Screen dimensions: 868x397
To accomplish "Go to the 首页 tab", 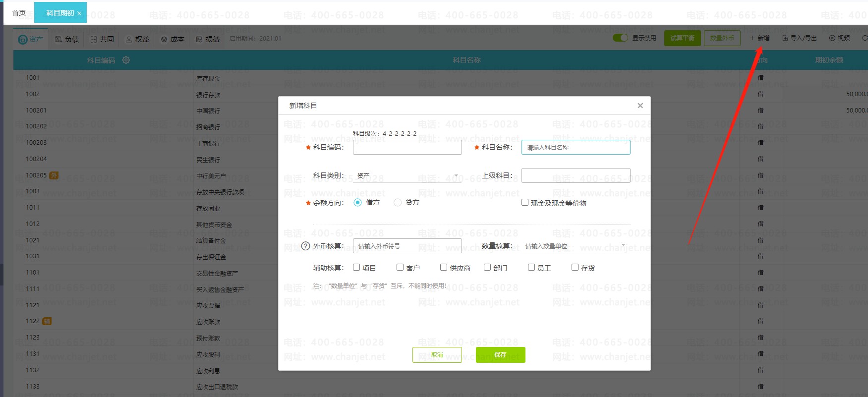I will 19,13.
